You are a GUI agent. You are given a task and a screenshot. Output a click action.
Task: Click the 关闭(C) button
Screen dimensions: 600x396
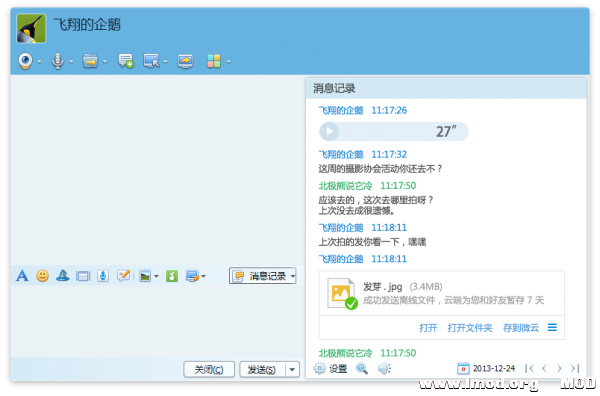coord(209,370)
